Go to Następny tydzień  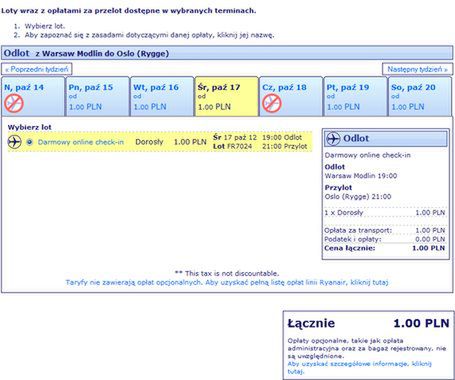(x=417, y=69)
